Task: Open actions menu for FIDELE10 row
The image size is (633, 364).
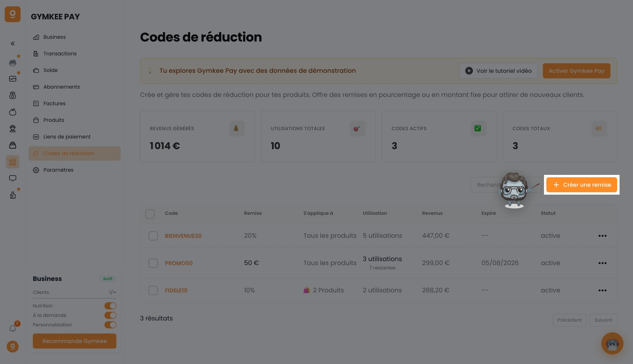Action: coord(602,290)
